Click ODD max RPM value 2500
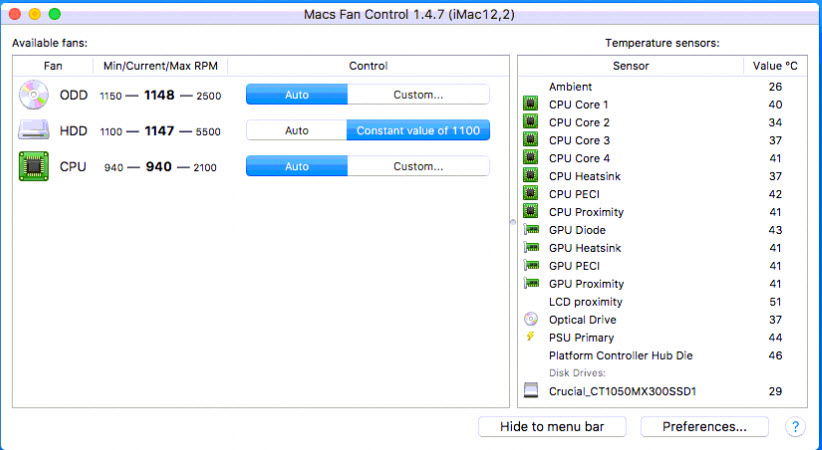The image size is (822, 450). (x=209, y=96)
